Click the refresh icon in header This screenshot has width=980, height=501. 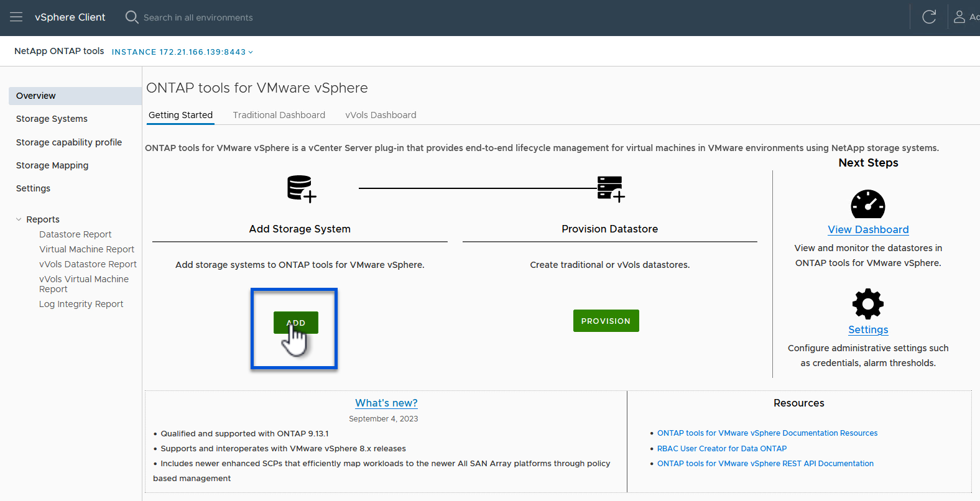click(929, 17)
